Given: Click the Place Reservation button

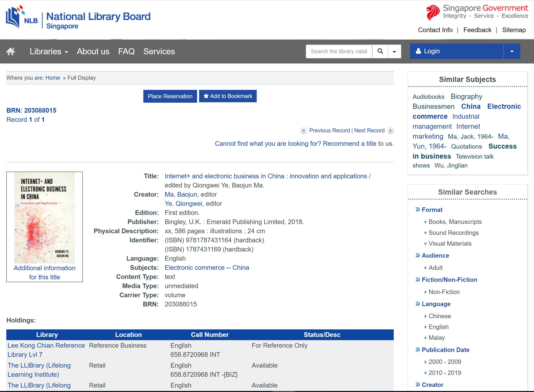Looking at the screenshot, I should pyautogui.click(x=170, y=96).
